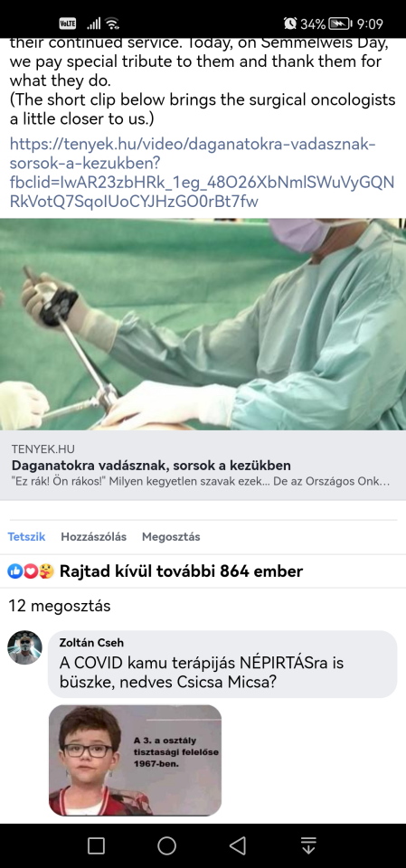Screen dimensions: 406x868
Task: Click the care hug reaction emoji
Action: pyautogui.click(x=46, y=571)
